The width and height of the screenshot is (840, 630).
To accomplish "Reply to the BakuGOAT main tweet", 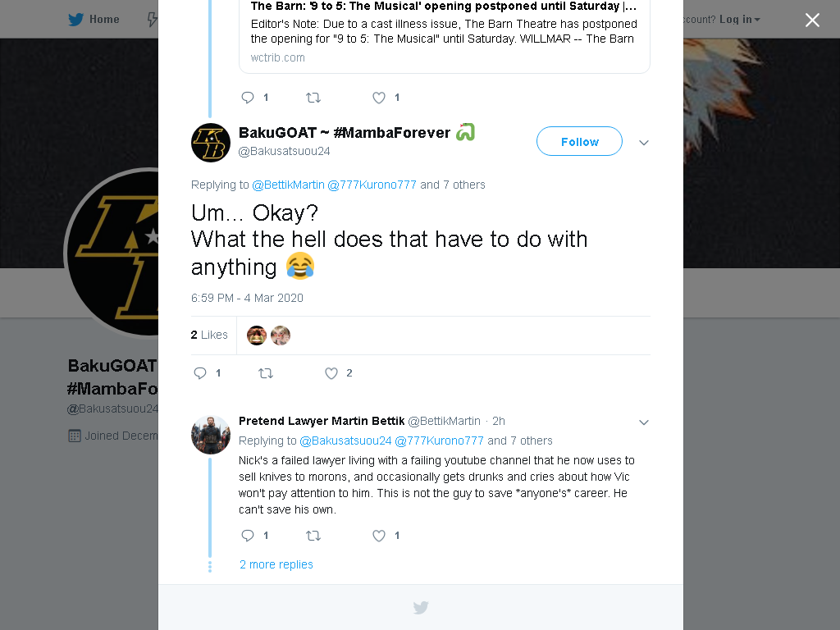I will pos(200,373).
